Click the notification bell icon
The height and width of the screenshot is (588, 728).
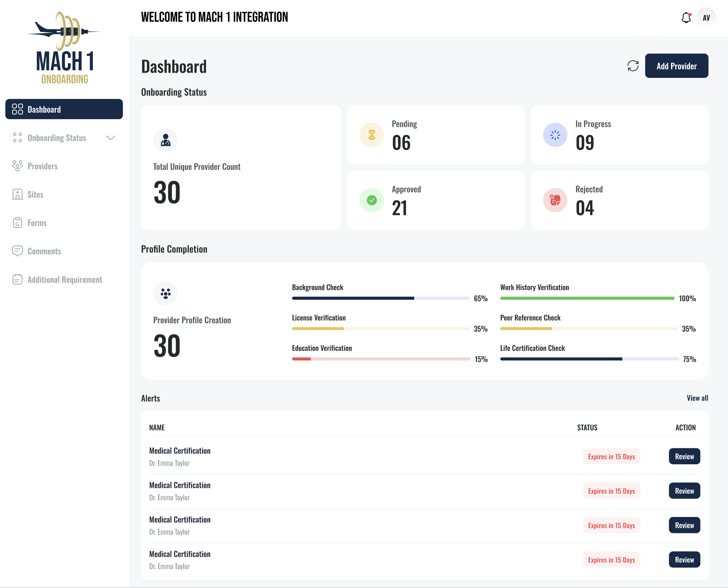[686, 17]
